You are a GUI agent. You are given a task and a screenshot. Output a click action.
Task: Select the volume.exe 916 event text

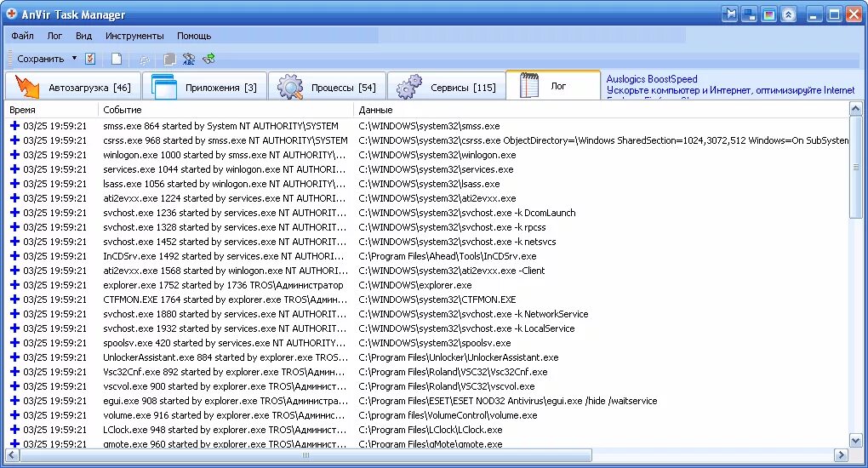pyautogui.click(x=225, y=415)
